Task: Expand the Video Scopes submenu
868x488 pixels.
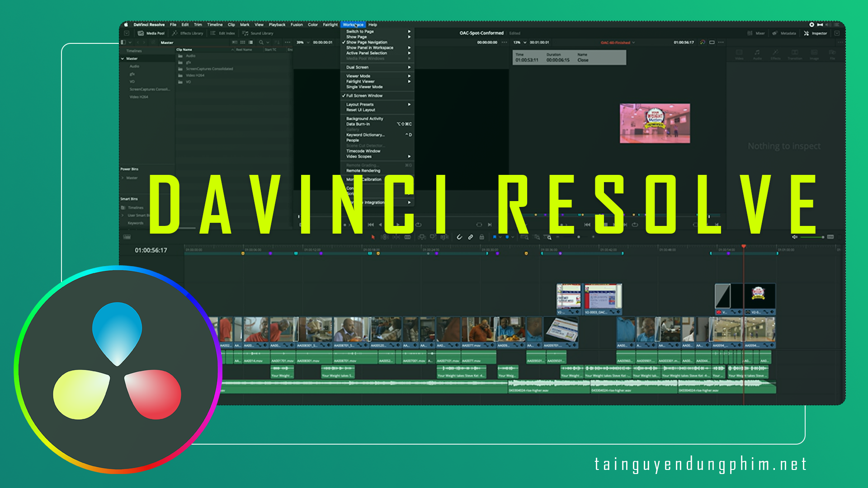Action: click(x=377, y=156)
